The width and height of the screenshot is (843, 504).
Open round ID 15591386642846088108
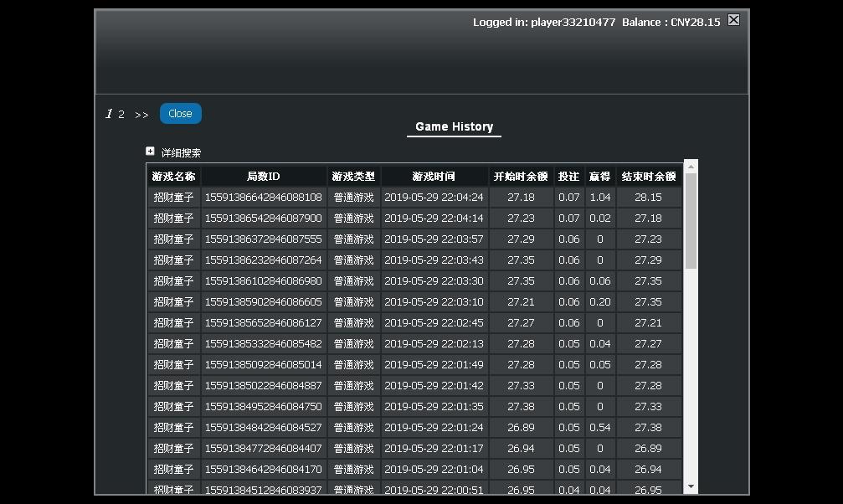pos(264,198)
